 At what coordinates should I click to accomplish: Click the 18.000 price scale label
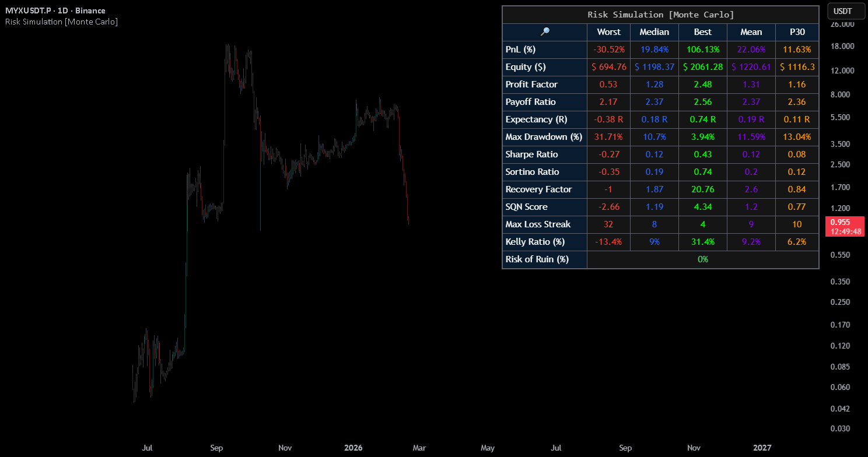[x=842, y=46]
